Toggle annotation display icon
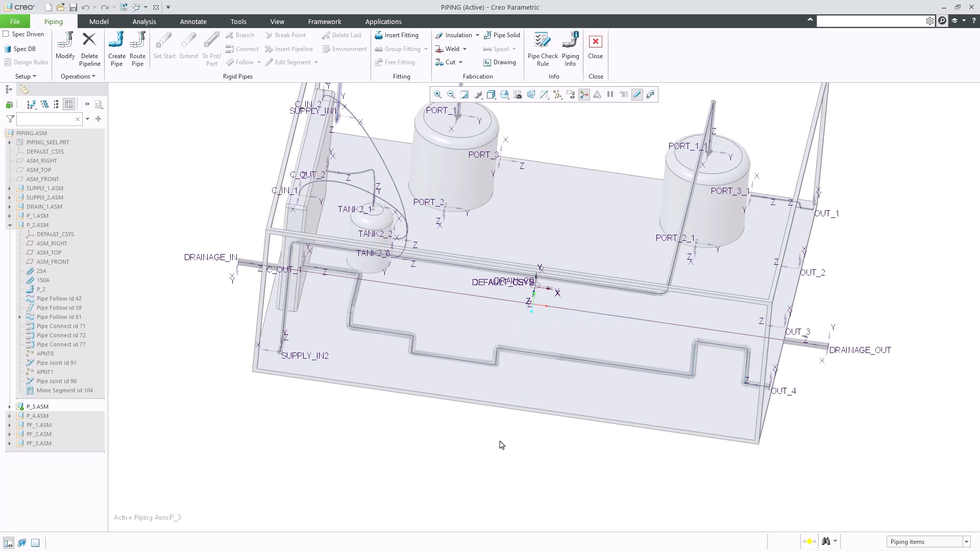The height and width of the screenshot is (551, 980). pyautogui.click(x=571, y=94)
